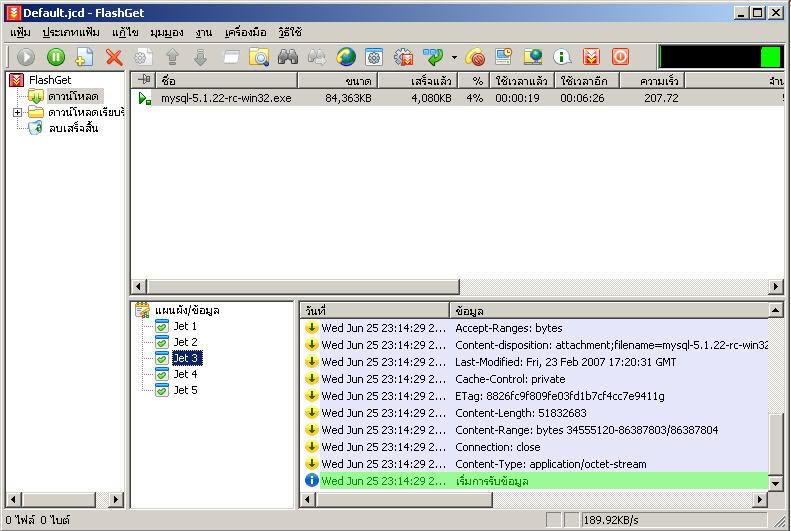
Task: Open dropdown arrow next to the connect icon
Action: [454, 57]
